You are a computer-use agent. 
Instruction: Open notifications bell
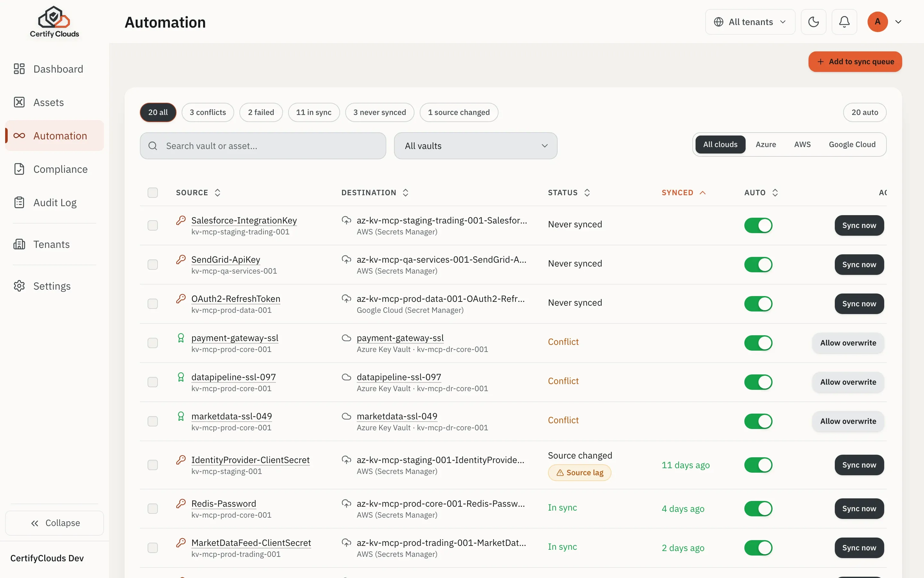click(844, 22)
